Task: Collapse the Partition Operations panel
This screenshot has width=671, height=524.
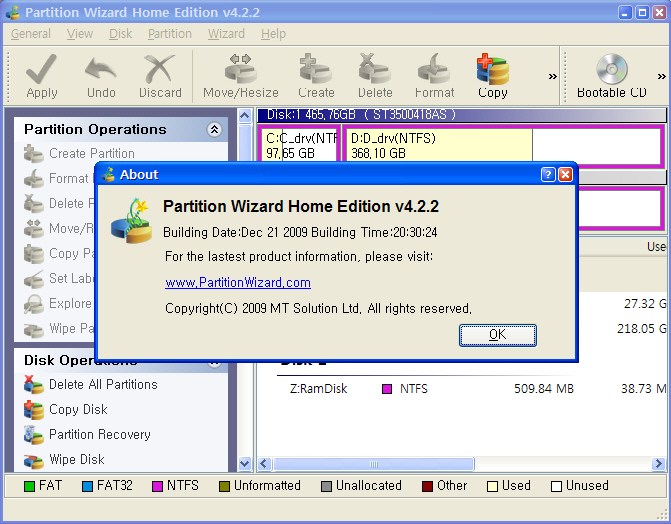Action: click(x=214, y=130)
